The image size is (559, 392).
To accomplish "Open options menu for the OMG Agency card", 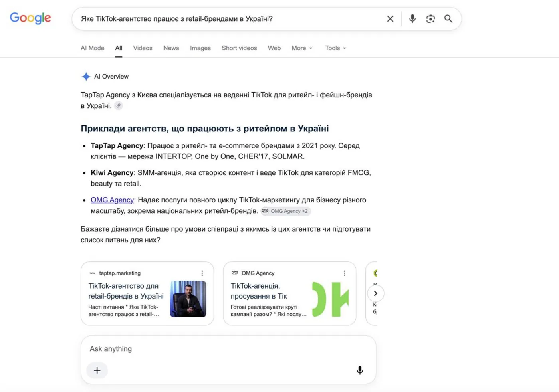I will tap(344, 273).
